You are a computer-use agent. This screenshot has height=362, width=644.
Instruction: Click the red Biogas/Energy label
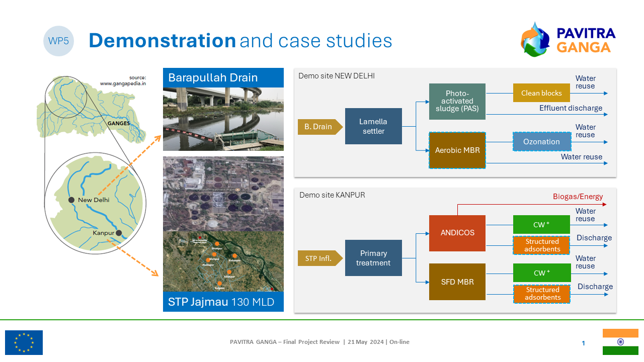point(578,197)
